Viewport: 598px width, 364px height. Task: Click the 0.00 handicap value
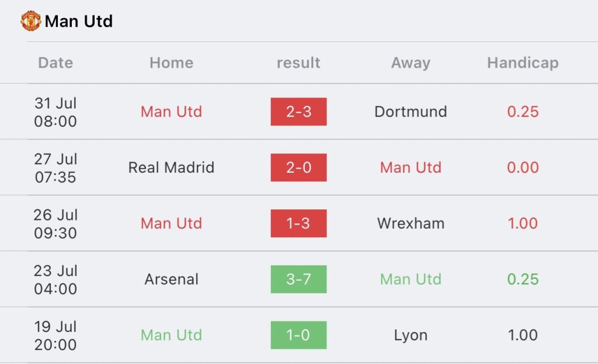click(x=523, y=167)
